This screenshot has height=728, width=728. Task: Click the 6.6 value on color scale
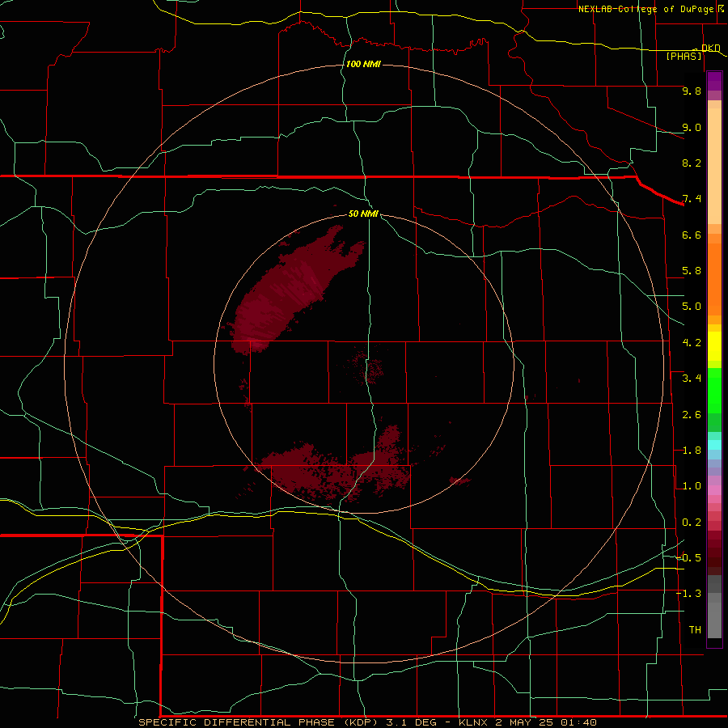click(692, 235)
